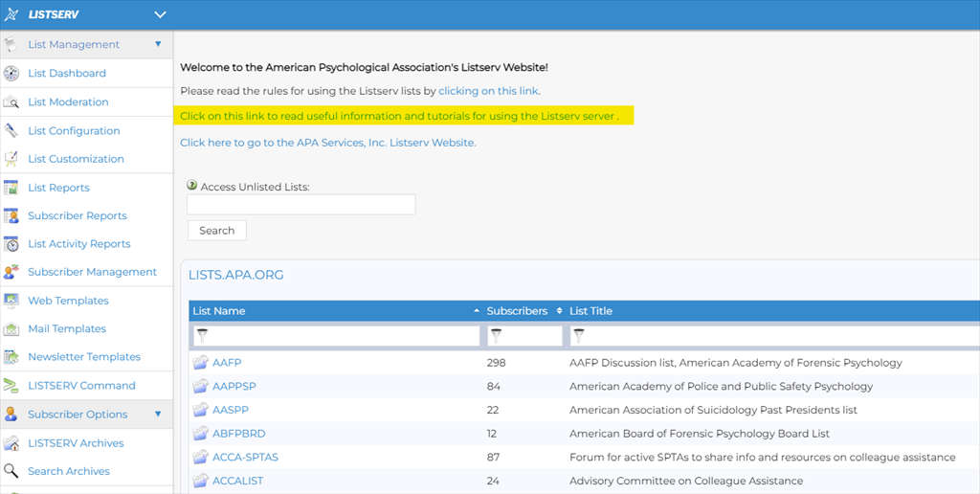Click the List Dashboard gauge icon
The image size is (980, 494).
point(11,73)
